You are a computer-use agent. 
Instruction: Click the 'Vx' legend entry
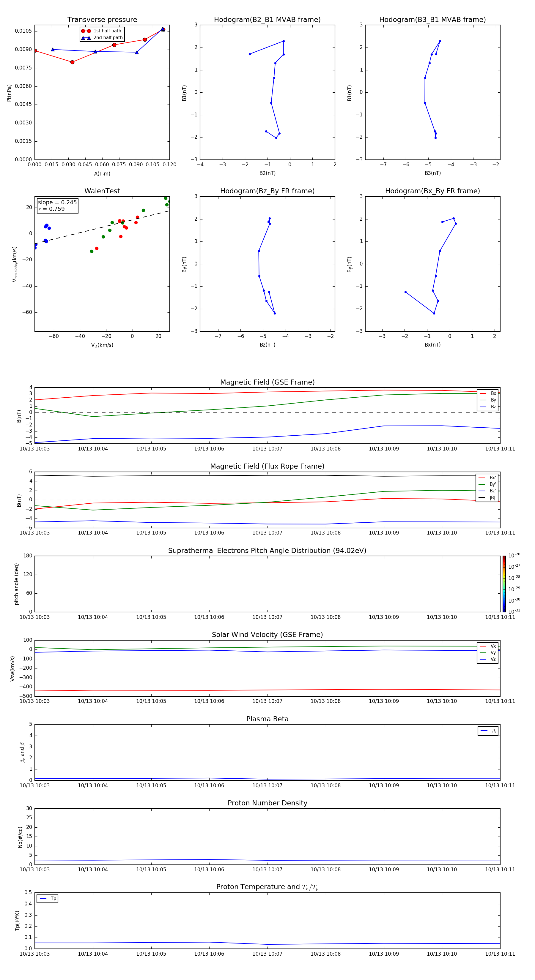[488, 646]
